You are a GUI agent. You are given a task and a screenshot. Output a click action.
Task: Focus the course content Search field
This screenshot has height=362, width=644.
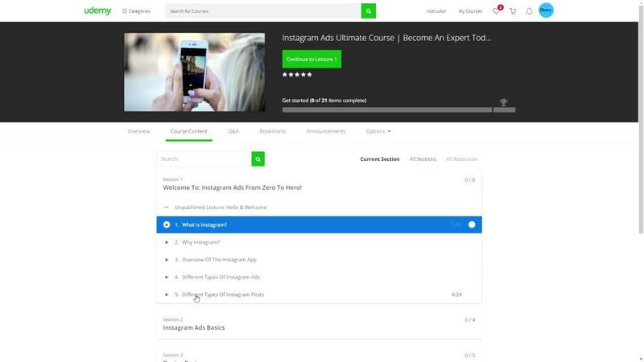pyautogui.click(x=204, y=158)
